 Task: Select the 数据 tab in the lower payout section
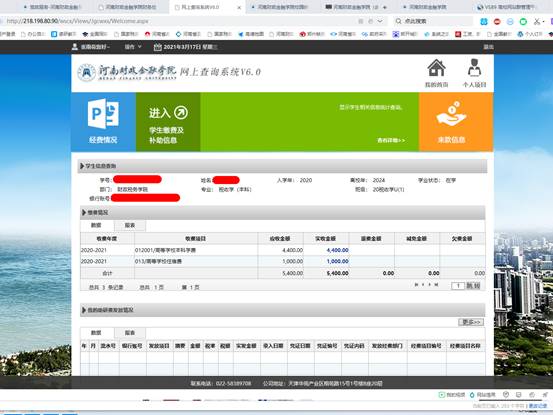click(96, 332)
